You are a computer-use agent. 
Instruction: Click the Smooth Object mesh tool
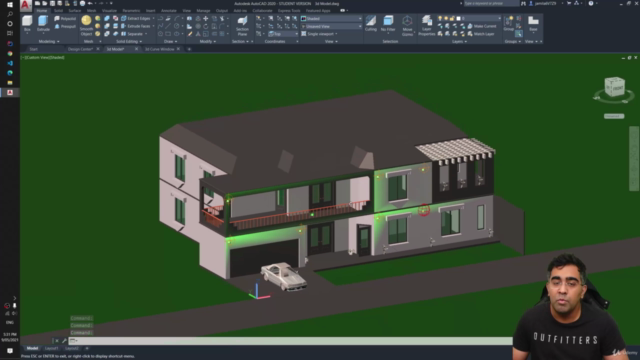coord(86,26)
